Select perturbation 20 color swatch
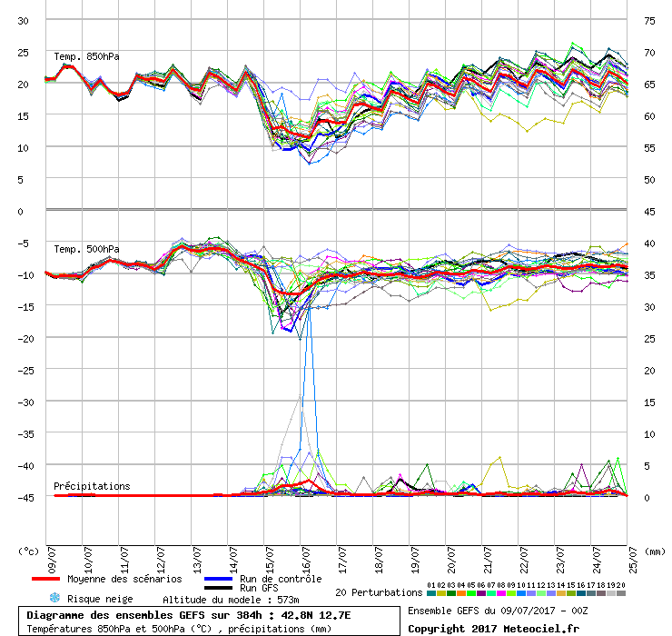The image size is (672, 636). (x=621, y=592)
